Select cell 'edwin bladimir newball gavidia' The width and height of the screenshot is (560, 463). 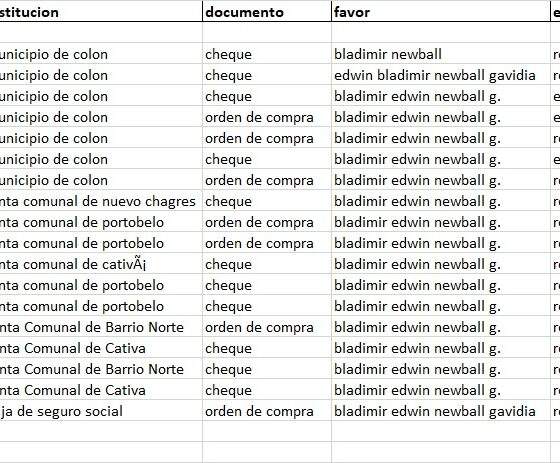(x=441, y=75)
